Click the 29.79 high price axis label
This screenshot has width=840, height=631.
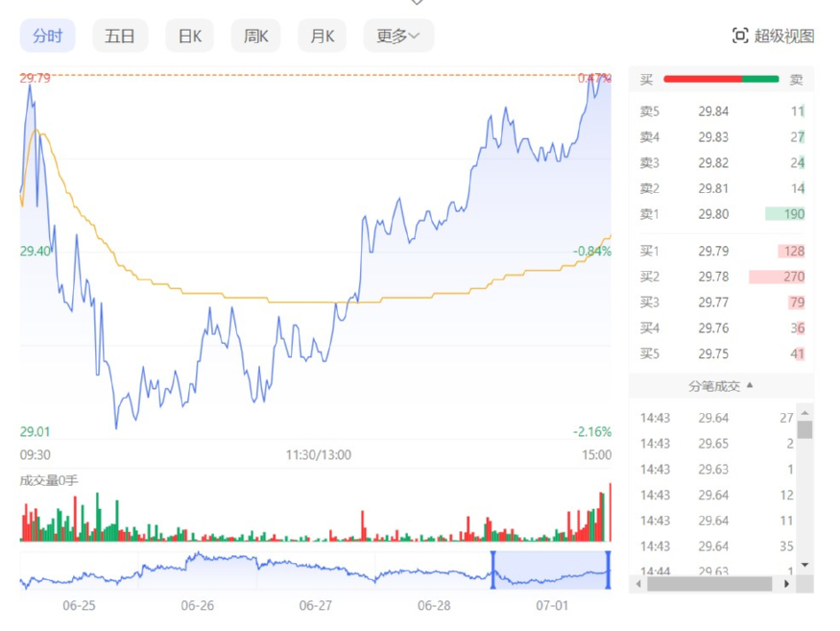(36, 78)
